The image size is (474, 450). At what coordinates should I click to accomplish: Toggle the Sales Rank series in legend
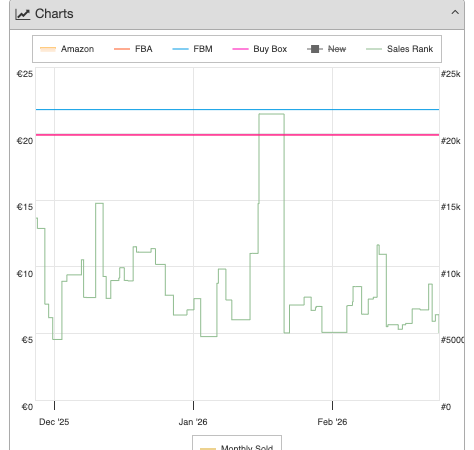(x=399, y=49)
